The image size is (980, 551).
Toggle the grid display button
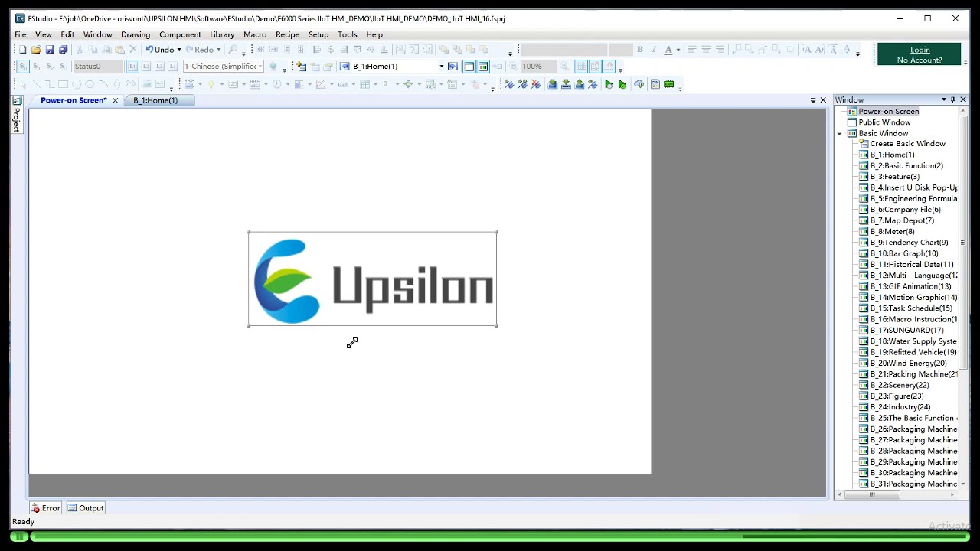pyautogui.click(x=581, y=66)
